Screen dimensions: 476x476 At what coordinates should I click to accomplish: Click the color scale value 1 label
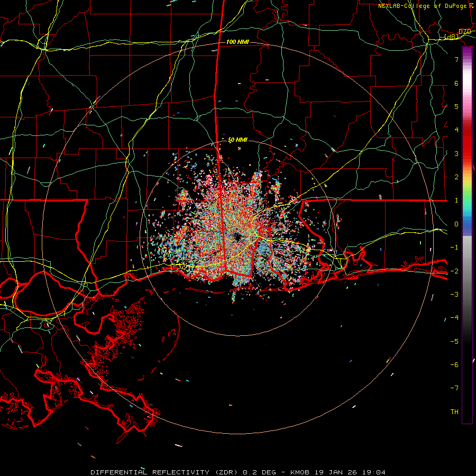pos(456,200)
